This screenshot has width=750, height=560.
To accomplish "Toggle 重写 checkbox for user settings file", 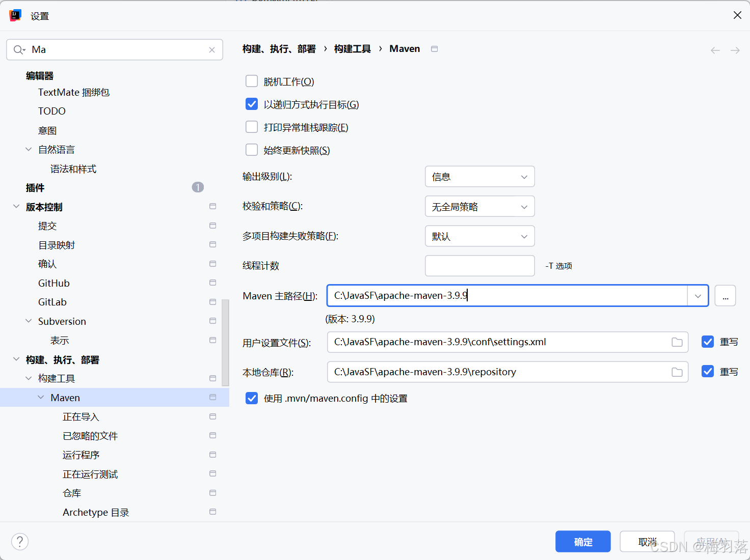I will click(x=708, y=342).
